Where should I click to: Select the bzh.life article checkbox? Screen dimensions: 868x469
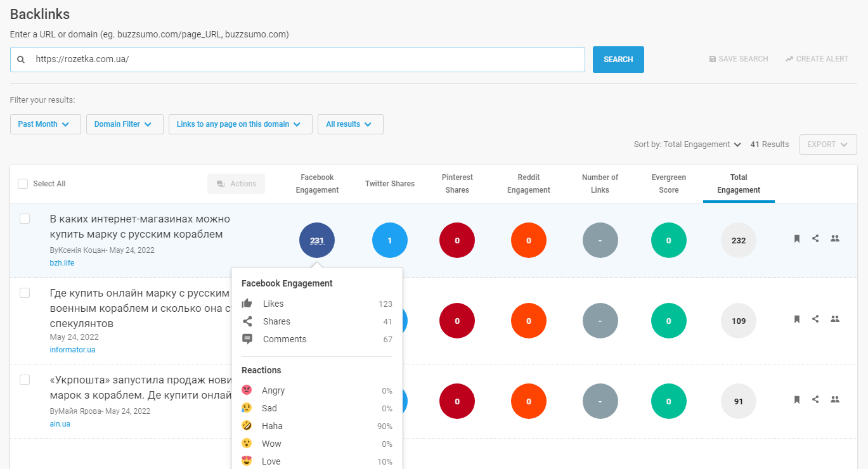[25, 219]
